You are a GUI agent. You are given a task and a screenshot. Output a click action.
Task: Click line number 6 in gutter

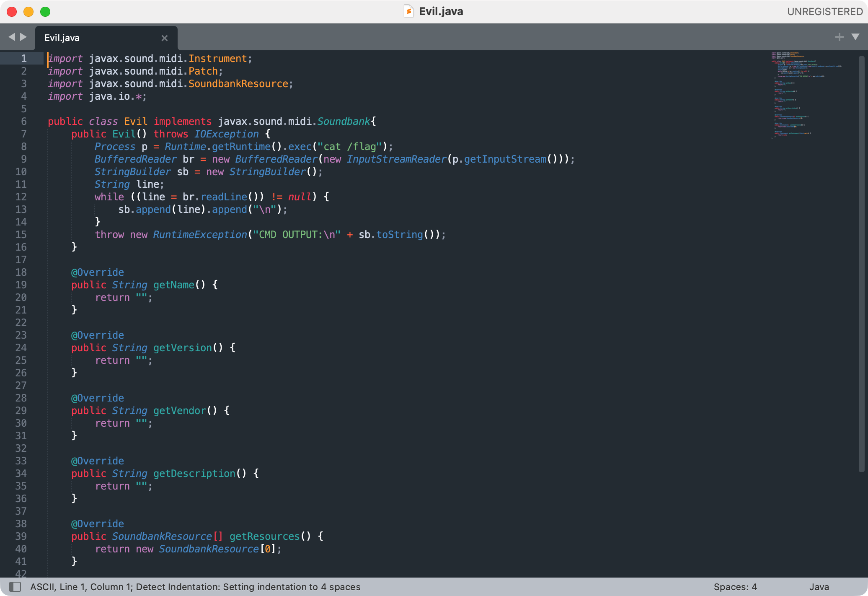23,122
